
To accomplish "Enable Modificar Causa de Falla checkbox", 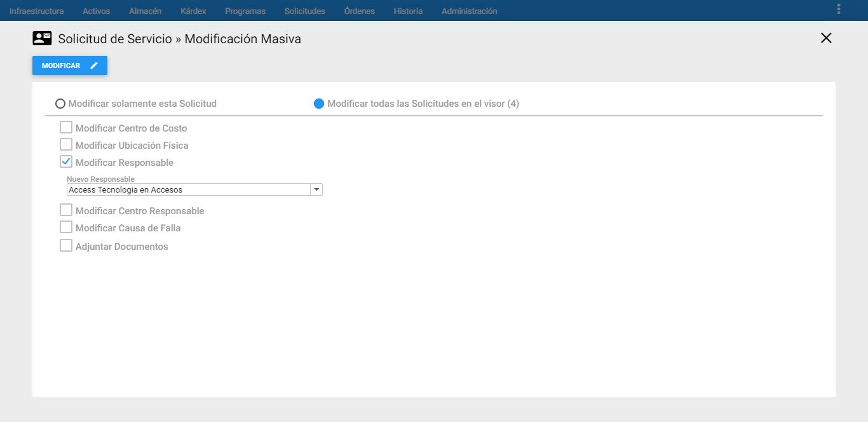I will pos(66,227).
